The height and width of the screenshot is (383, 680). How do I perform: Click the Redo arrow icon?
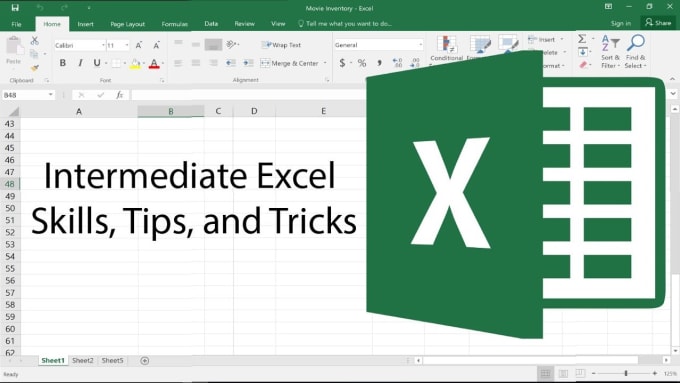click(x=64, y=8)
